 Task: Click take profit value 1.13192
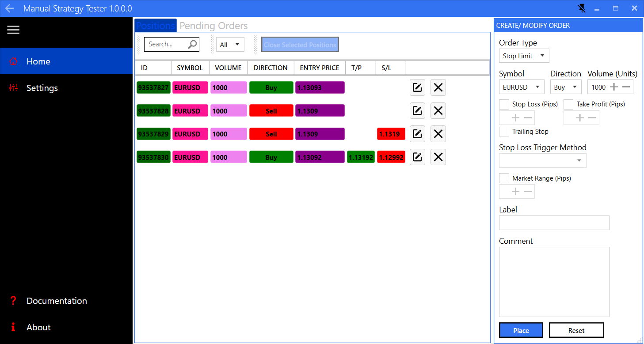pos(361,157)
